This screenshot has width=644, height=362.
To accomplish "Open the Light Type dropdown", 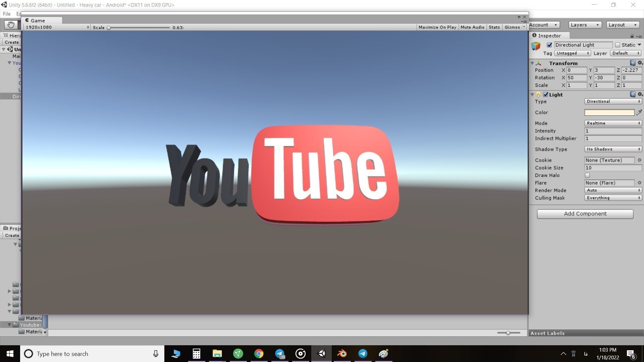I will (613, 102).
